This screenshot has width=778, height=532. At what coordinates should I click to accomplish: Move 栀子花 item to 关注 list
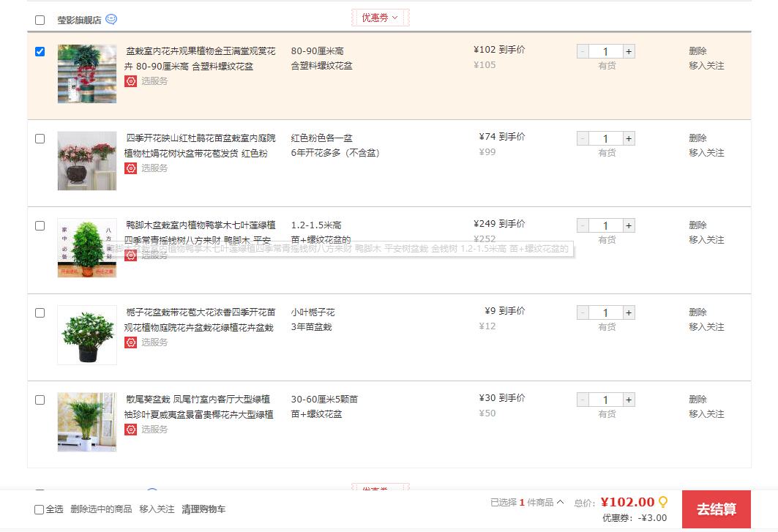706,327
